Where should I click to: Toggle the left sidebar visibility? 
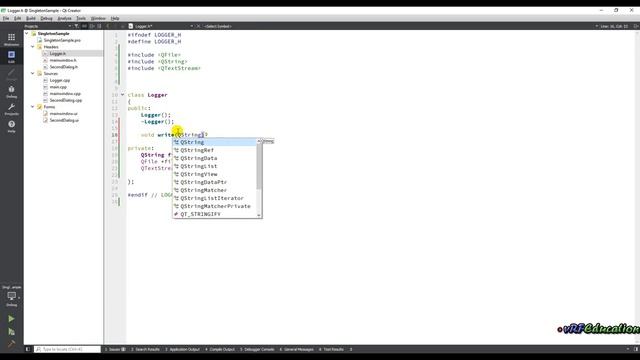point(28,349)
